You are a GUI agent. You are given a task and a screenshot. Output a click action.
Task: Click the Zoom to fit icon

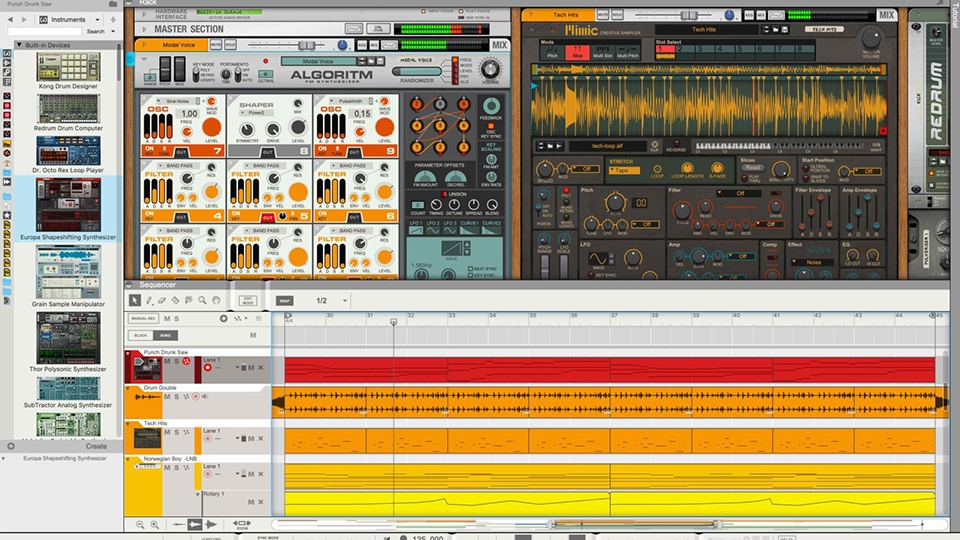(x=241, y=524)
